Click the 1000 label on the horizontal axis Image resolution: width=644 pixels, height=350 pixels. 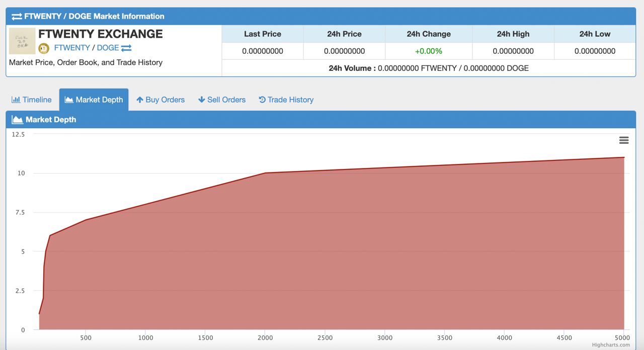tap(145, 338)
